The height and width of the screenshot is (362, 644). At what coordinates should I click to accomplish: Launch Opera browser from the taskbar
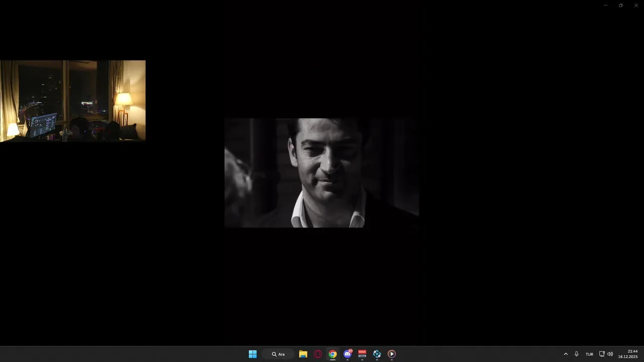[318, 354]
